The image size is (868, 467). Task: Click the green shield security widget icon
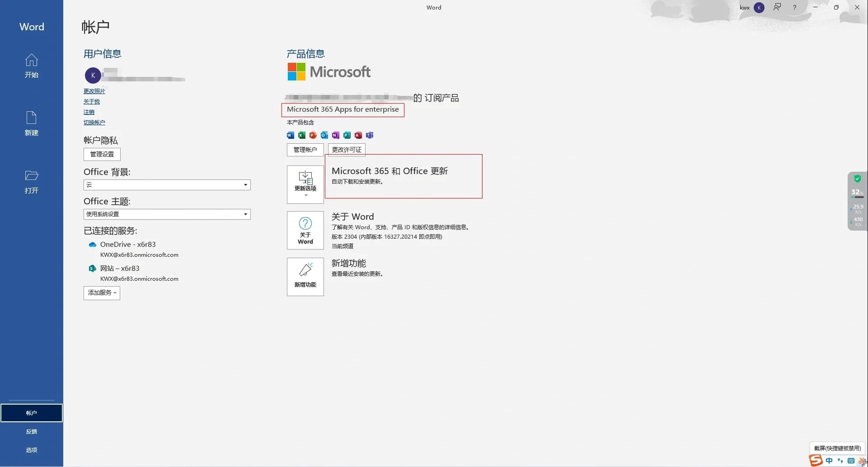point(857,179)
